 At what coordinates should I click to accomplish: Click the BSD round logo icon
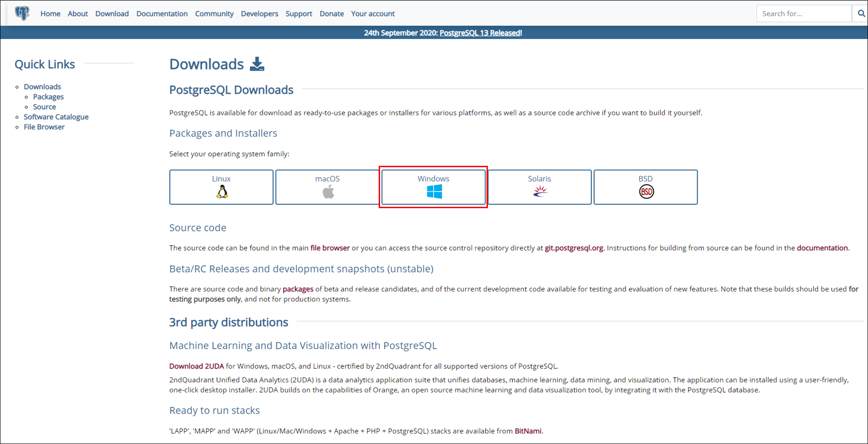646,192
